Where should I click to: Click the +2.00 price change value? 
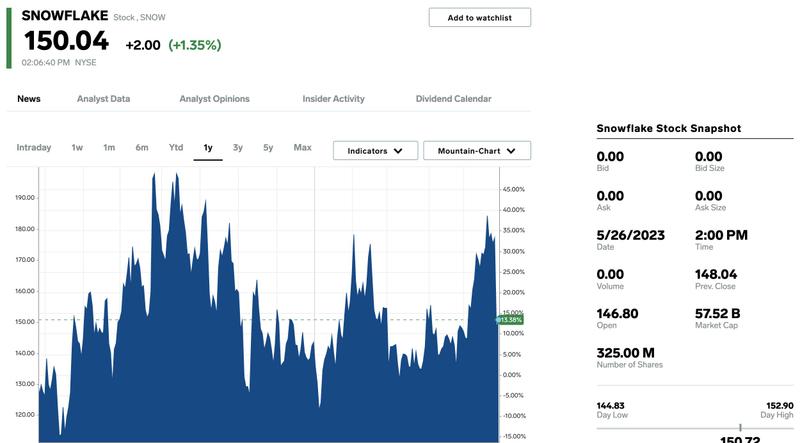[x=143, y=45]
